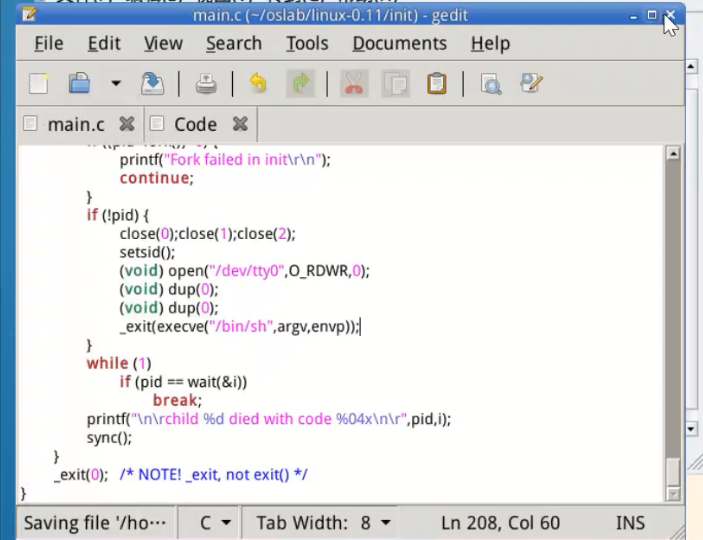Open Find and Replace tool icon

click(x=531, y=84)
